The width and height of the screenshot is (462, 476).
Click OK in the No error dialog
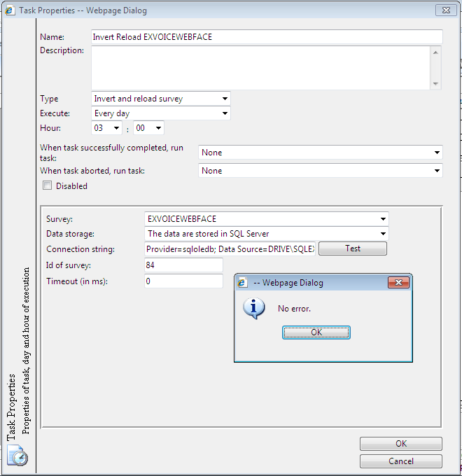click(316, 332)
